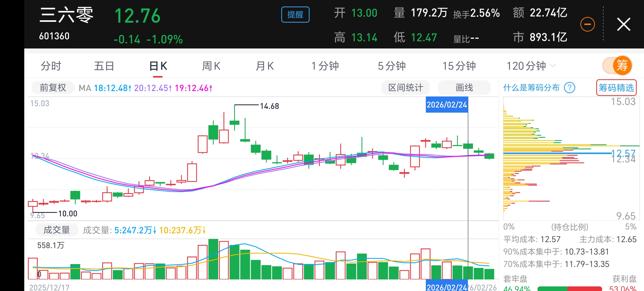Open the 前复权 adjustment selector
Viewport: 644px width, 291px height.
click(53, 88)
